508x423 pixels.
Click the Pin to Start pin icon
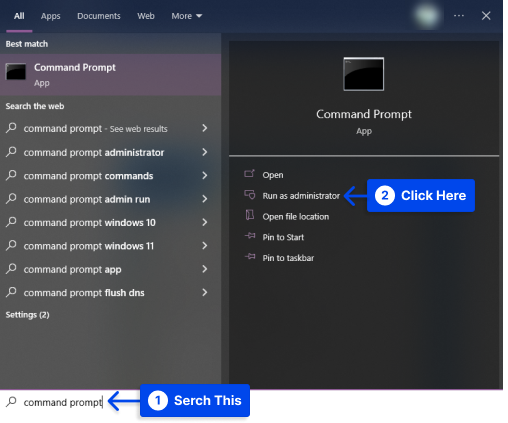click(x=250, y=236)
